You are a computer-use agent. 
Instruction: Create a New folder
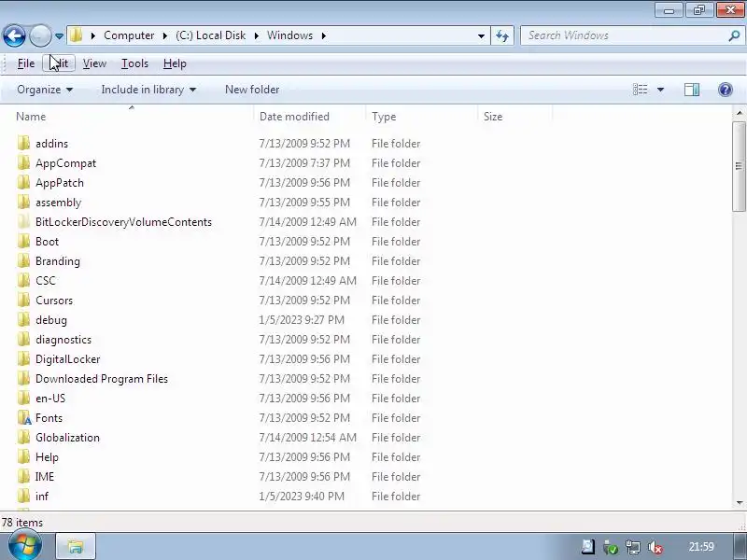[x=252, y=90]
